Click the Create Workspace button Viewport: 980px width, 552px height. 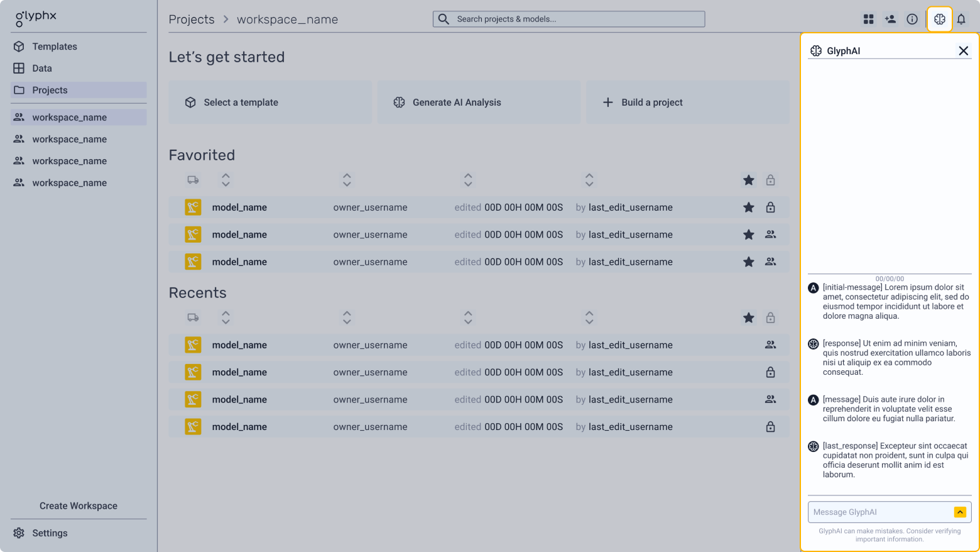pyautogui.click(x=78, y=505)
